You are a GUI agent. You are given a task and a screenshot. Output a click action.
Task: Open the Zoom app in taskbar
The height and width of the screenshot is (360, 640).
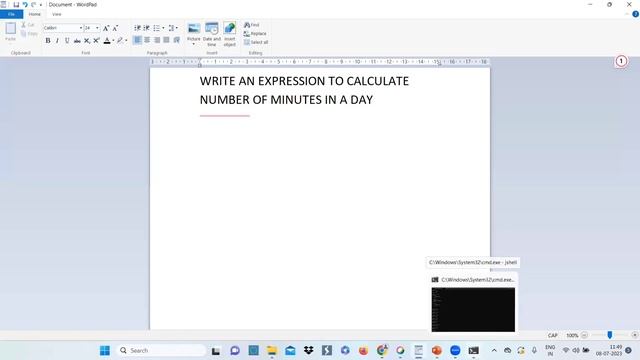455,350
